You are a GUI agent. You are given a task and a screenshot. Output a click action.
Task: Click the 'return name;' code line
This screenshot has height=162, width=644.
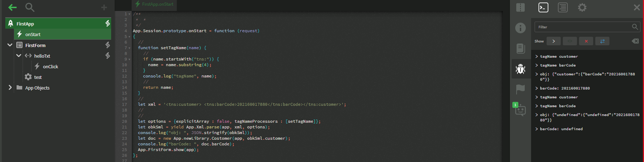click(158, 88)
